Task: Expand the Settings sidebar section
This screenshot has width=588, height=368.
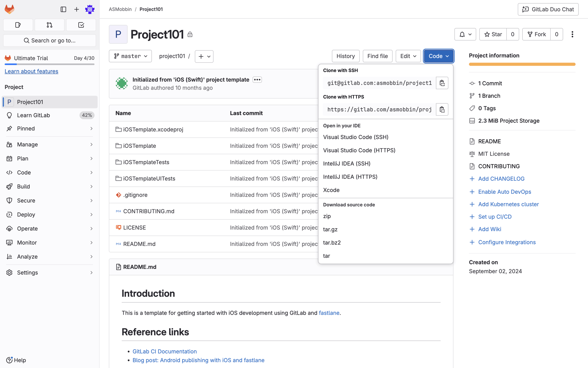Action: (x=50, y=273)
